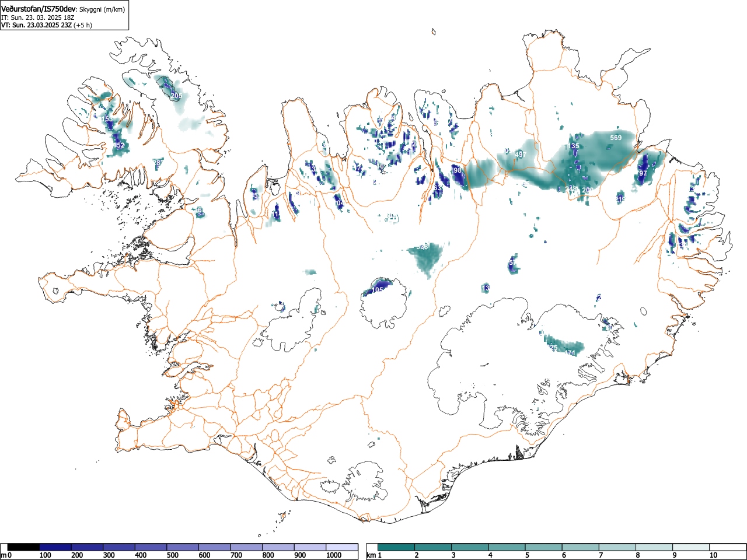
Task: Click the 'Skyggni (m/km)' label in the title
Action: [x=102, y=9]
